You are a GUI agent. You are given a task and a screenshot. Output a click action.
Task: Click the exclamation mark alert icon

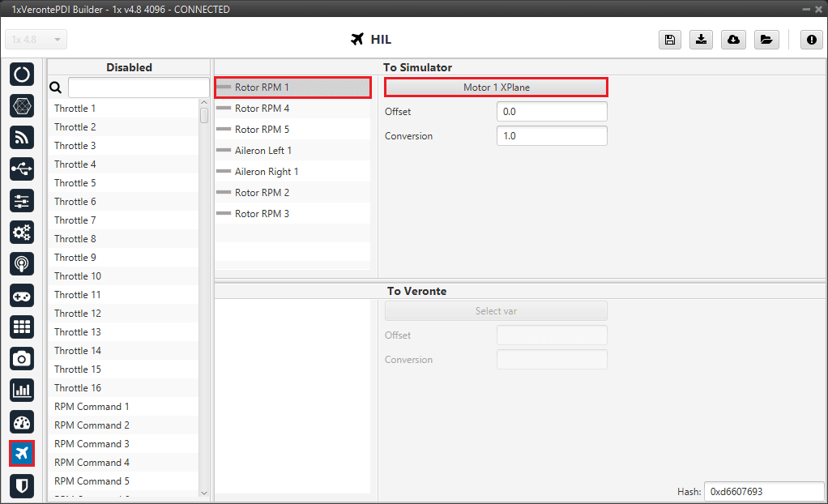point(812,40)
